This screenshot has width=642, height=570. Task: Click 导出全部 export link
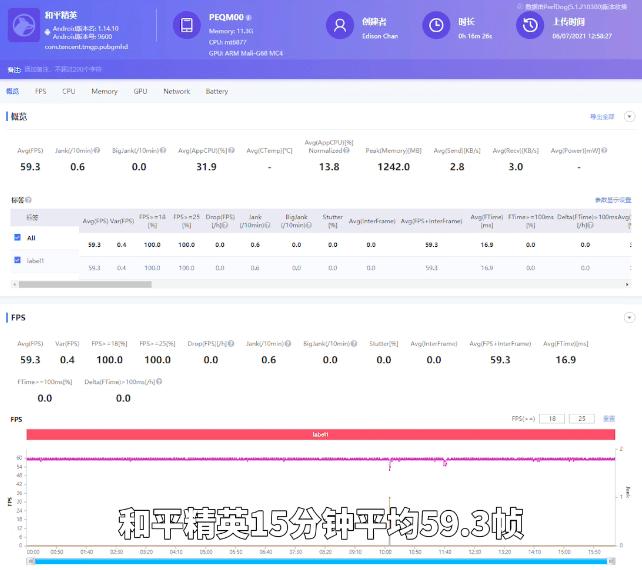[602, 117]
